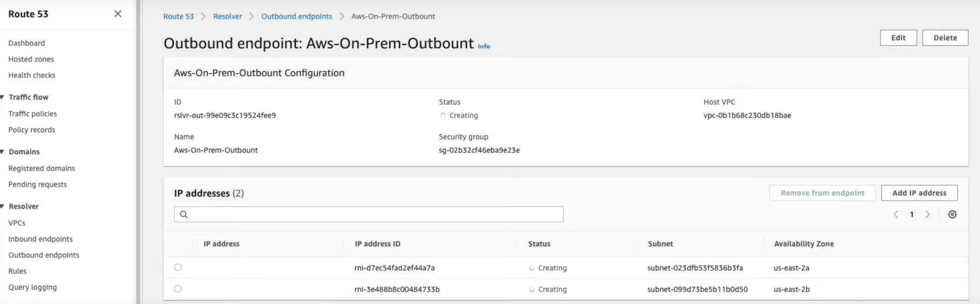
Task: Click Remove from endpoint button
Action: point(823,193)
